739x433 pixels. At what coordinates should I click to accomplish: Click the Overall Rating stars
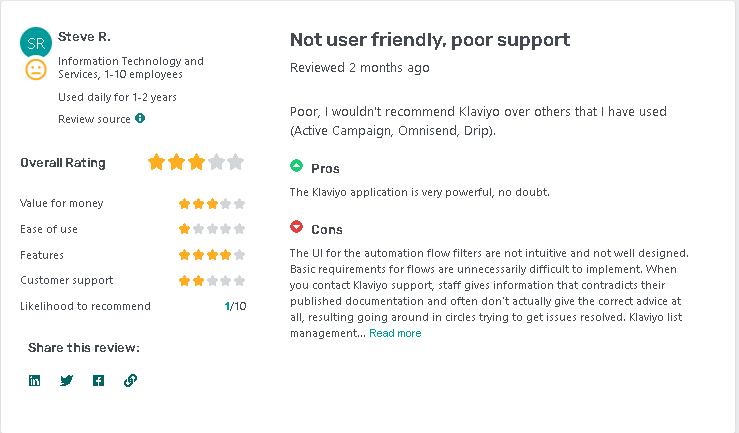coord(196,162)
